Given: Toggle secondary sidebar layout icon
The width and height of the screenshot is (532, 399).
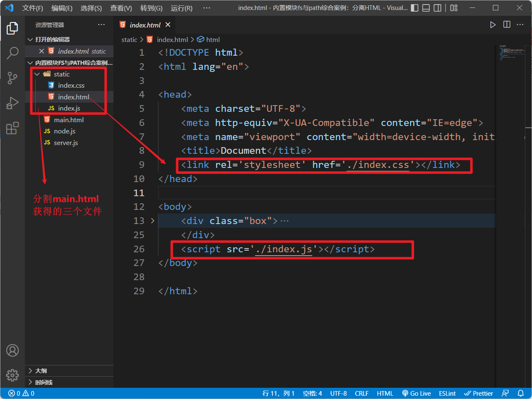Looking at the screenshot, I should 437,8.
